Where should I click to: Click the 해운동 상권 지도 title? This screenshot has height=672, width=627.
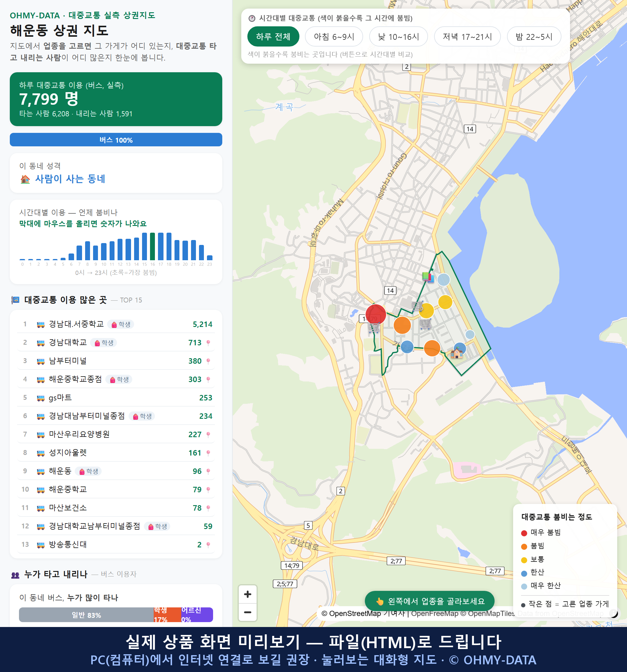(x=59, y=30)
